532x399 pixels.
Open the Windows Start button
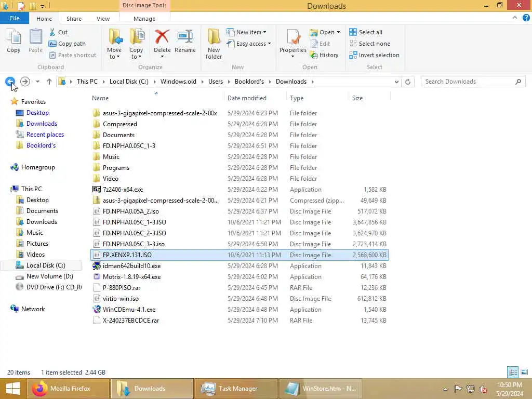click(x=13, y=389)
